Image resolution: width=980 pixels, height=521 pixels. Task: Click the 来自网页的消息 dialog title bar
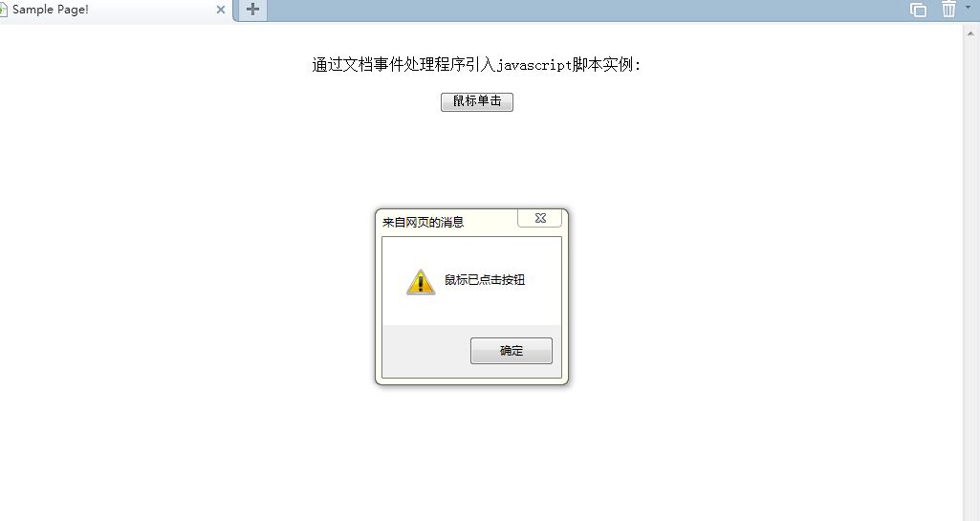[448, 223]
